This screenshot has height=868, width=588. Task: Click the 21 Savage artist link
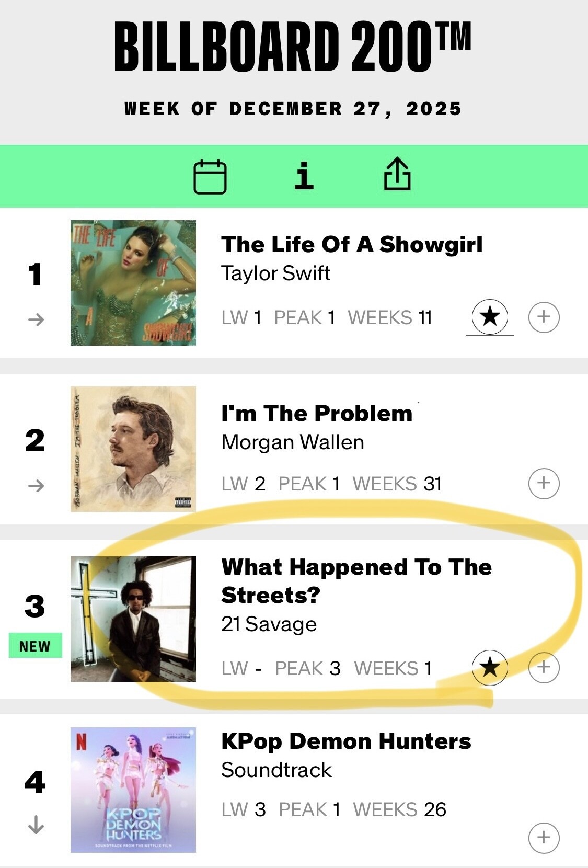(x=269, y=624)
